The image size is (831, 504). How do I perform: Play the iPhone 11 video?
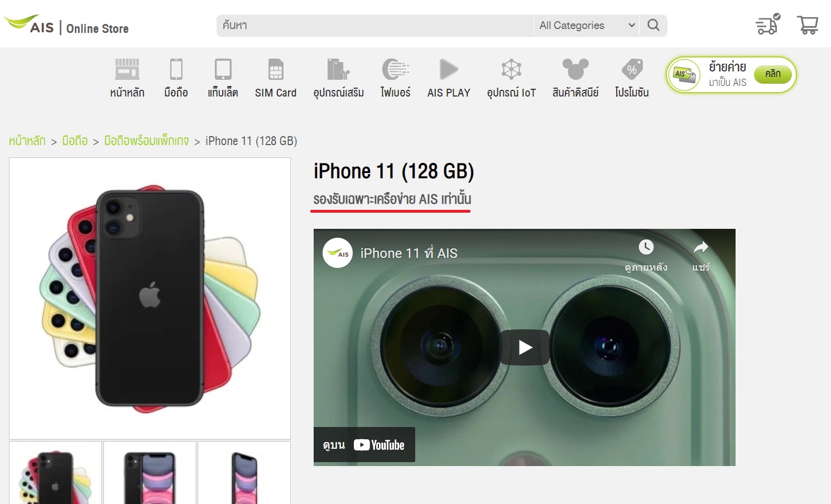[x=525, y=347]
